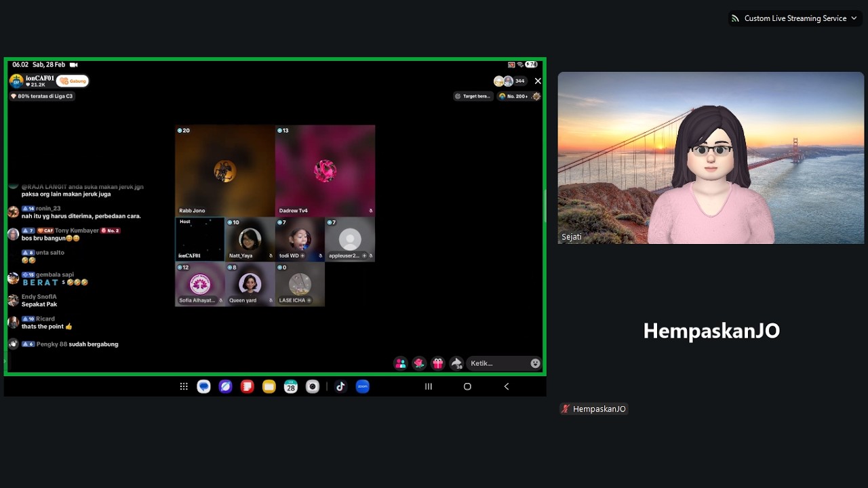Image resolution: width=868 pixels, height=488 pixels.
Task: Tap the Android back navigation arrow
Action: (507, 386)
